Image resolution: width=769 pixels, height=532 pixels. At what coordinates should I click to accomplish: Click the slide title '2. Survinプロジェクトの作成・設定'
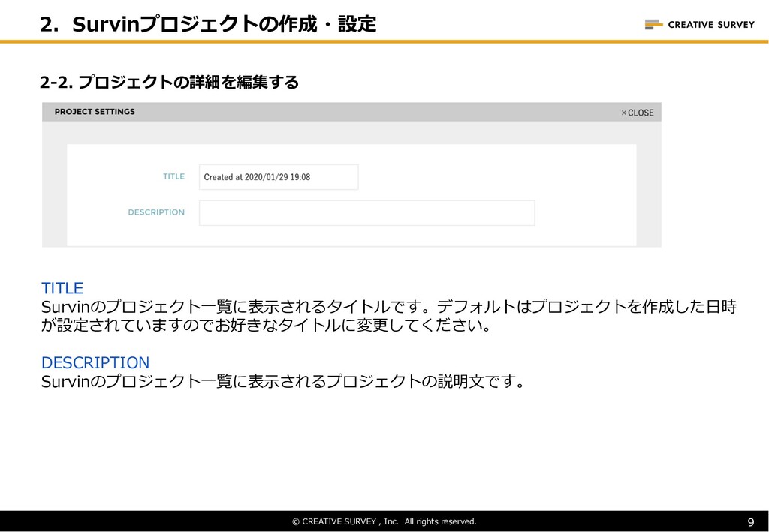point(208,23)
